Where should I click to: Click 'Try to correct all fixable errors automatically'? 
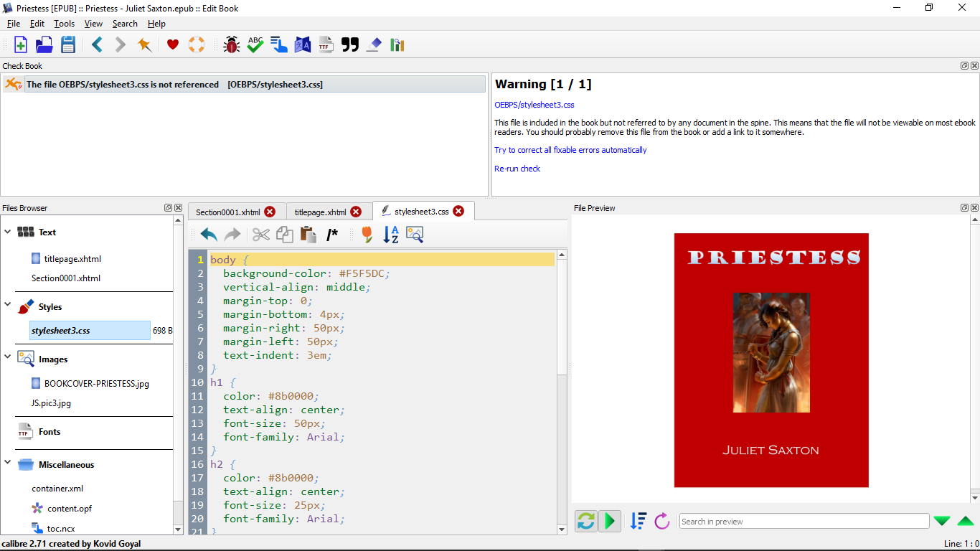pos(570,150)
